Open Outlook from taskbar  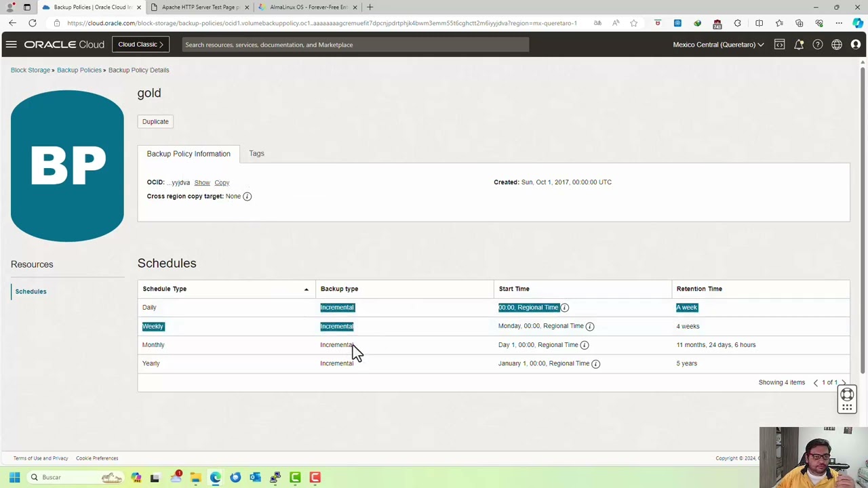[255, 477]
